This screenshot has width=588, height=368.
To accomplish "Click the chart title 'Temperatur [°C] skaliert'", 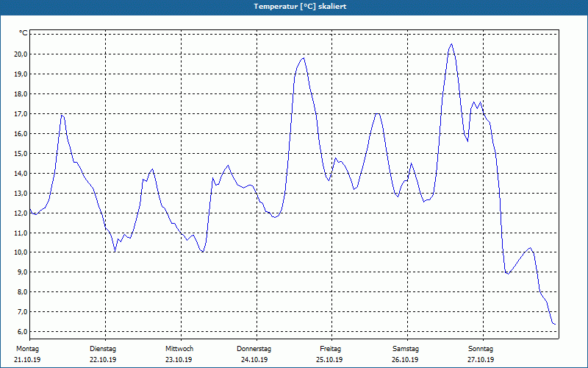I will 300,7.
